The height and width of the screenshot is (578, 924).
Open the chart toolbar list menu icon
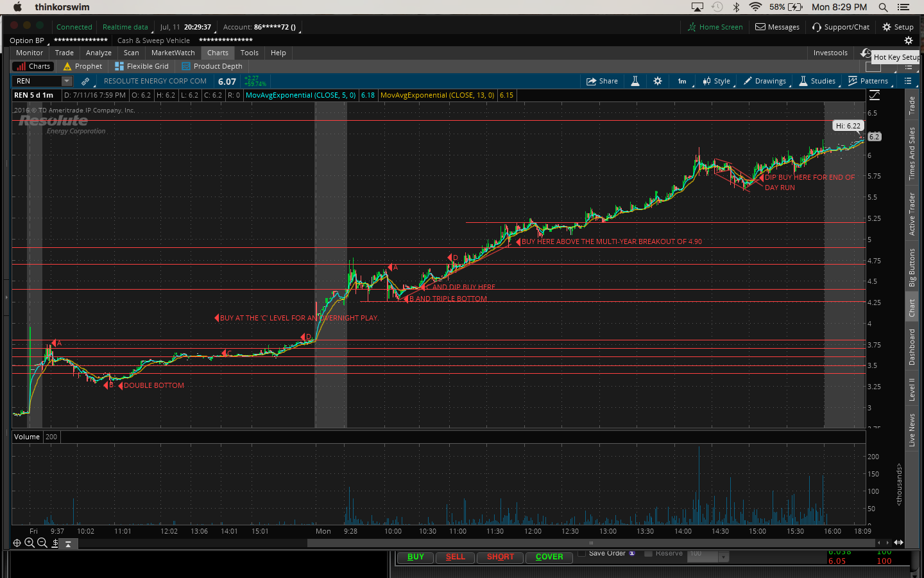tap(908, 81)
